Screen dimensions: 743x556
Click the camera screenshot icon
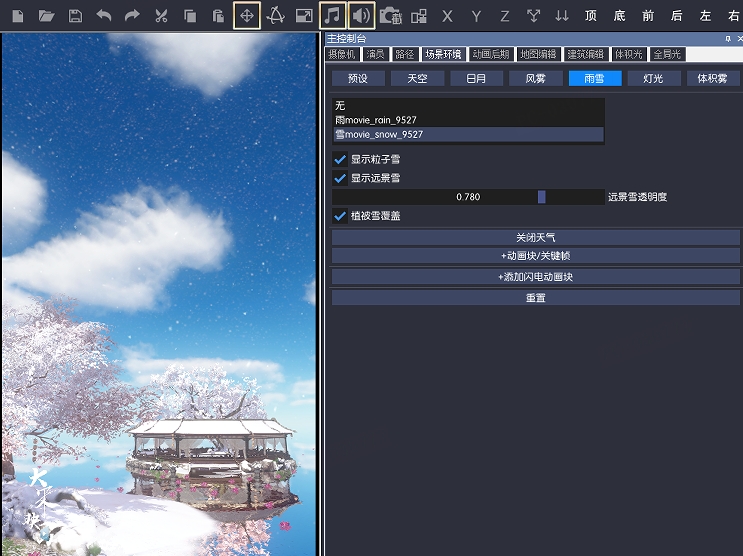(x=391, y=16)
